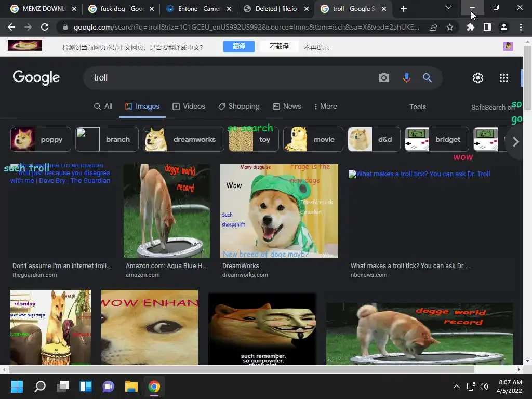
Task: Share this page via the share icon
Action: tap(433, 28)
